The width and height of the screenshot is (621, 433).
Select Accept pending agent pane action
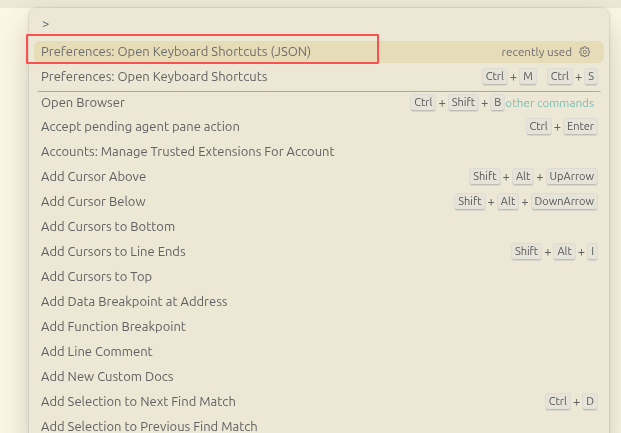319,126
